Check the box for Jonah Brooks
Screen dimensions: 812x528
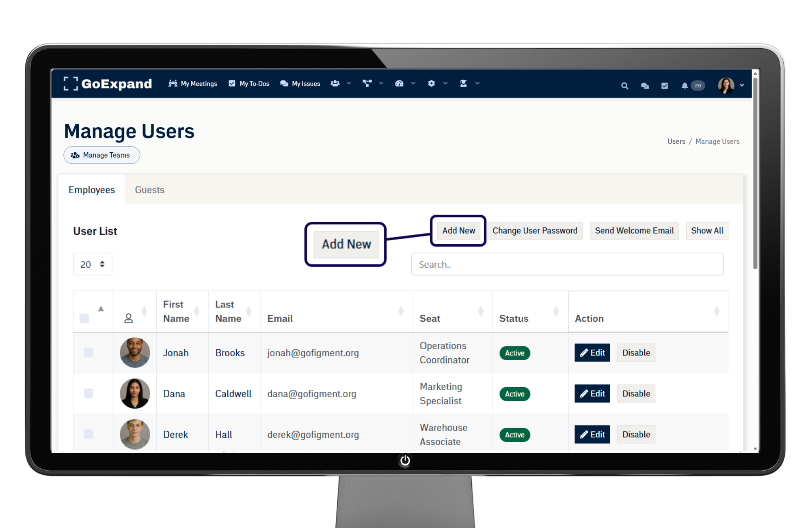point(89,353)
